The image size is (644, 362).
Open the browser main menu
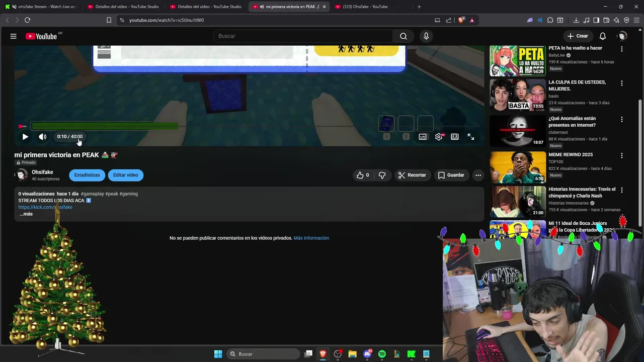tap(636, 20)
